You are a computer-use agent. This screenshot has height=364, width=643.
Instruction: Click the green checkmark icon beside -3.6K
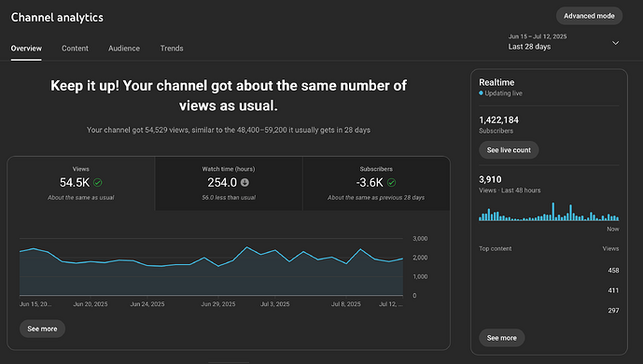(392, 182)
